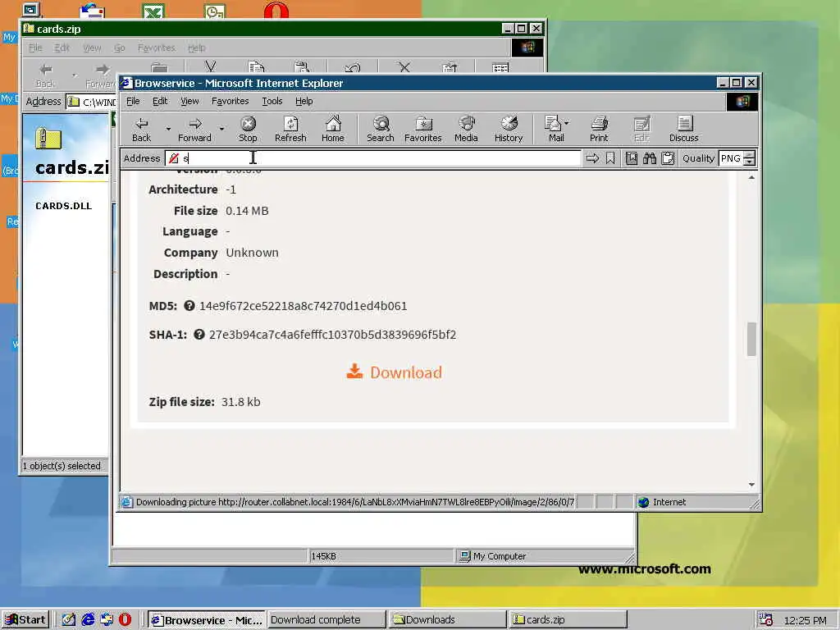The width and height of the screenshot is (840, 630).
Task: Click the bookmark ribbon icon in address bar
Action: [610, 158]
